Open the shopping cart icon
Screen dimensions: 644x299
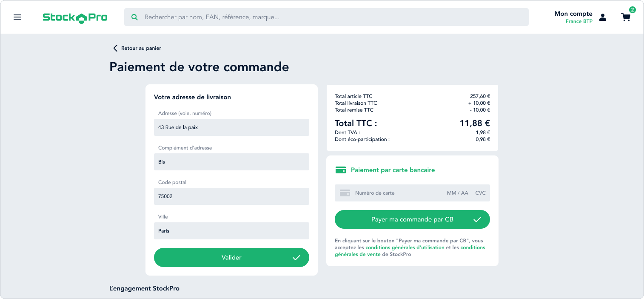click(x=625, y=17)
